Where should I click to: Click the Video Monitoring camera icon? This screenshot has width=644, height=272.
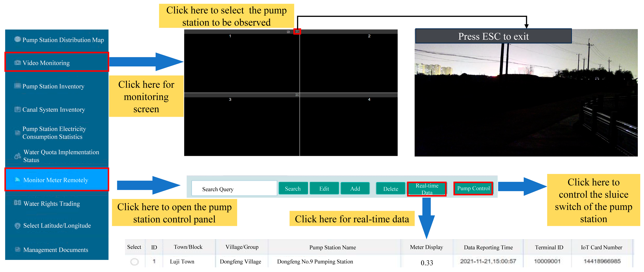point(17,63)
